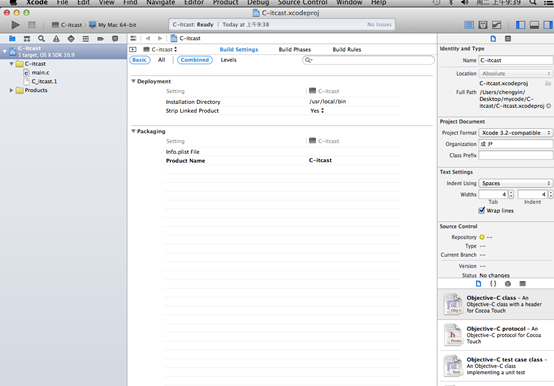Click the Indent width stepper
The image size is (554, 386).
550,194
